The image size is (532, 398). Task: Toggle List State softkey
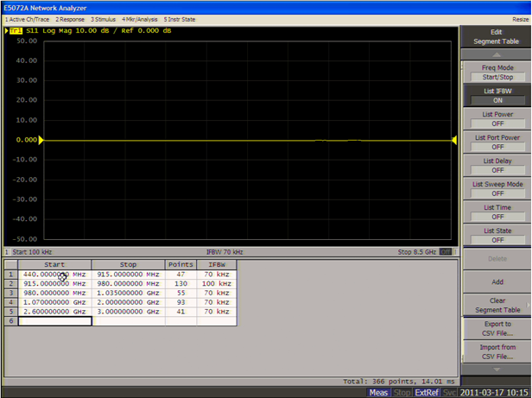pyautogui.click(x=497, y=235)
